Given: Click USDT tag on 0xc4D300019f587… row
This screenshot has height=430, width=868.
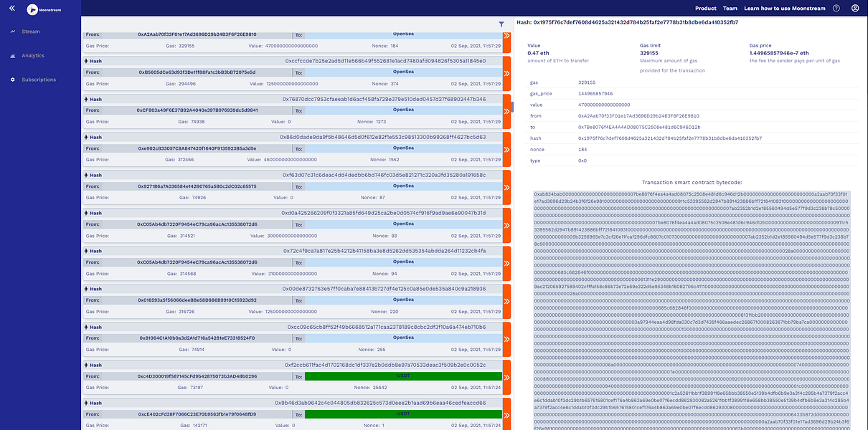Looking at the screenshot, I should tap(403, 376).
